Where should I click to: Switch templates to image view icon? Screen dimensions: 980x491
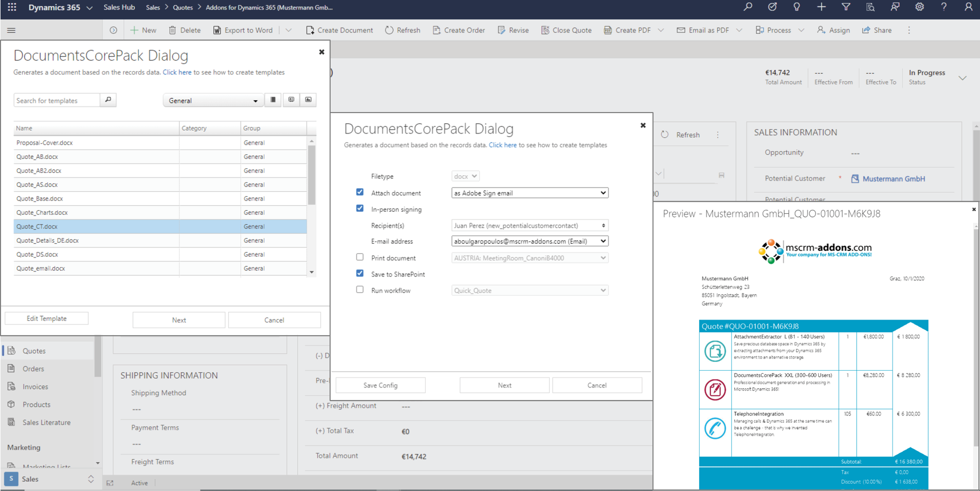tap(308, 100)
